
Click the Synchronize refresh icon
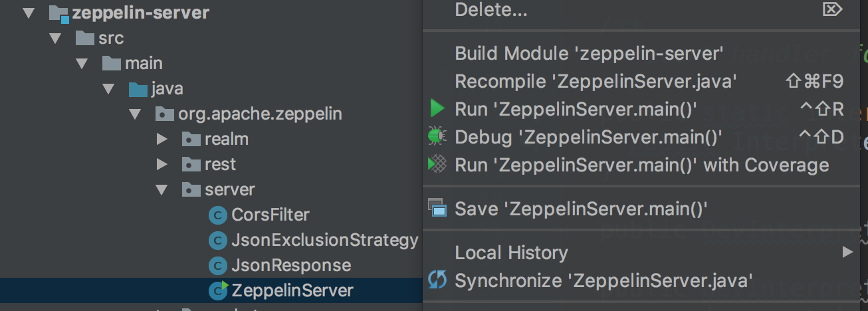[437, 280]
